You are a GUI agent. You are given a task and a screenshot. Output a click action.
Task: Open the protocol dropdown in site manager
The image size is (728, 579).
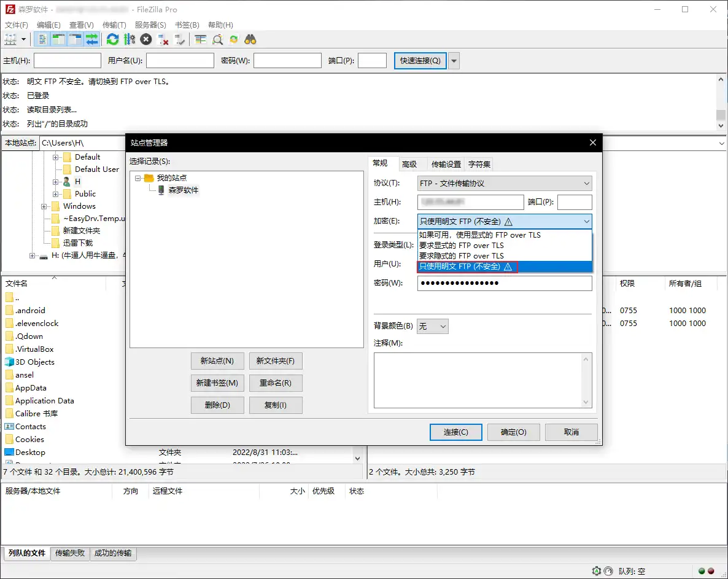pos(505,183)
